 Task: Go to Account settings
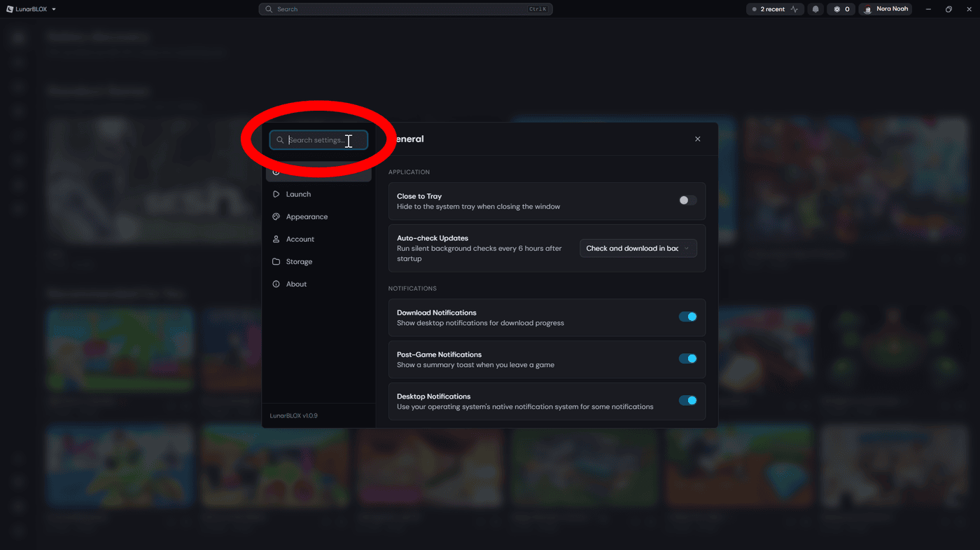pyautogui.click(x=318, y=239)
